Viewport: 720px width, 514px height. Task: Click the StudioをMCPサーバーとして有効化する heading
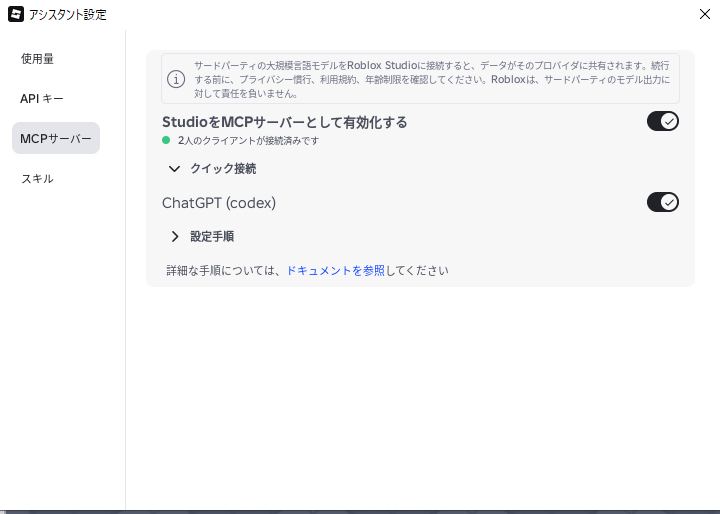(285, 122)
